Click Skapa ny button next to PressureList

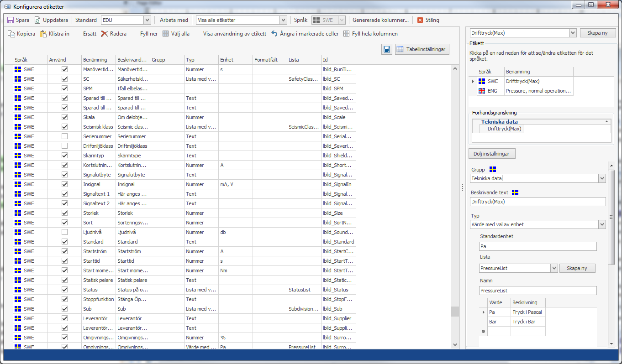pos(577,268)
